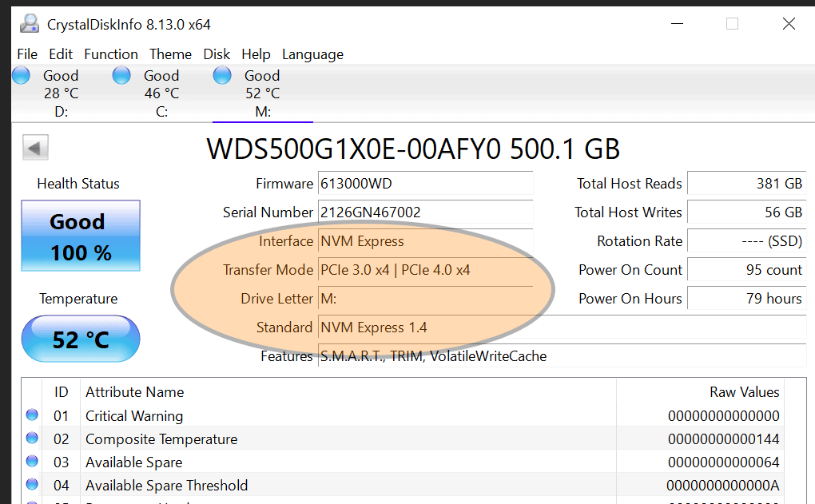Minimize the CrystalDiskInfo window
This screenshot has width=815, height=504.
pyautogui.click(x=677, y=24)
